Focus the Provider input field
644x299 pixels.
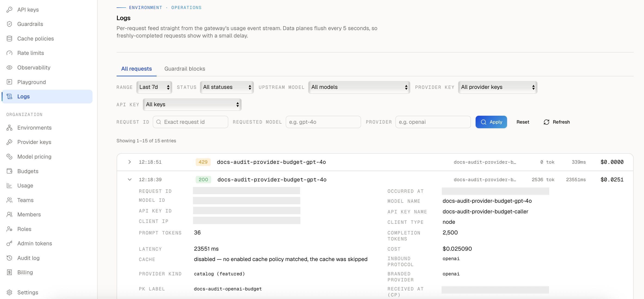[433, 122]
